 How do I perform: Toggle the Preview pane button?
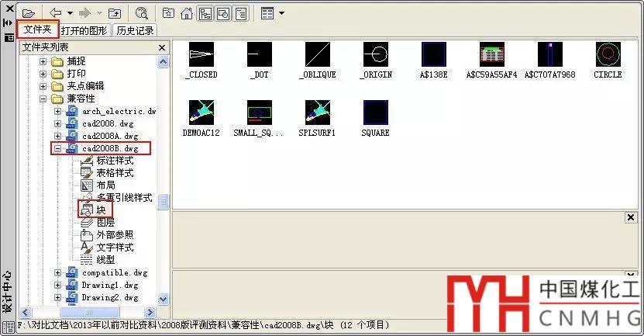223,13
